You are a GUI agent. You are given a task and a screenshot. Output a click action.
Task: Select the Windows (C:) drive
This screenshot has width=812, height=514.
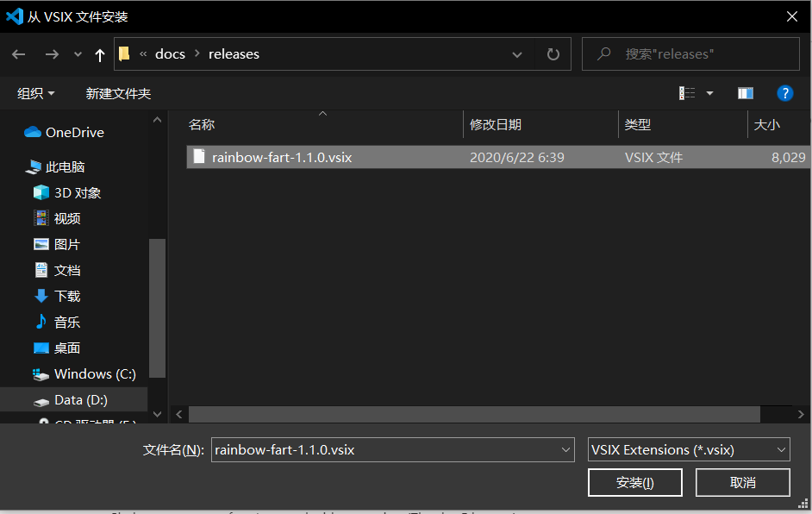pyautogui.click(x=84, y=374)
